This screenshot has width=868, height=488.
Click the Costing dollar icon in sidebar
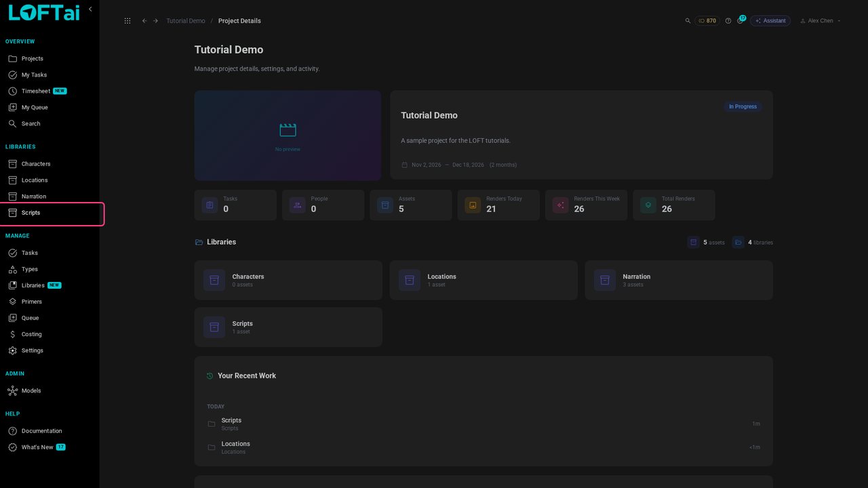[x=12, y=334]
